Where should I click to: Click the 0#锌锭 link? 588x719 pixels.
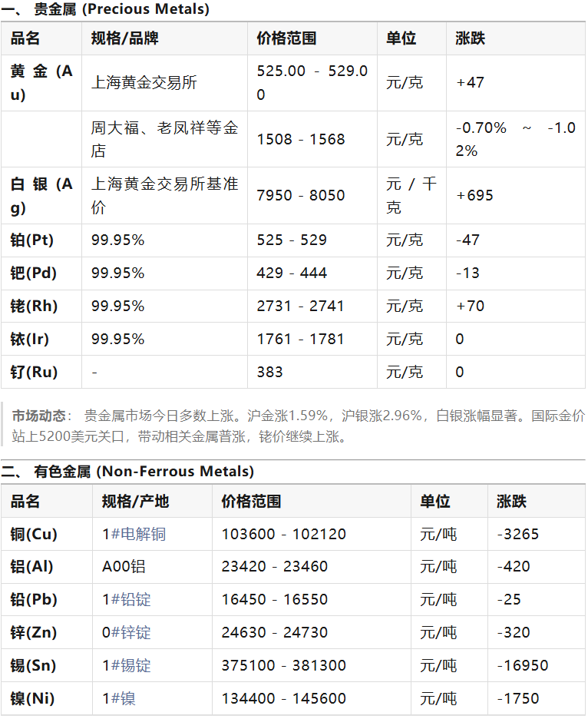pos(126,633)
